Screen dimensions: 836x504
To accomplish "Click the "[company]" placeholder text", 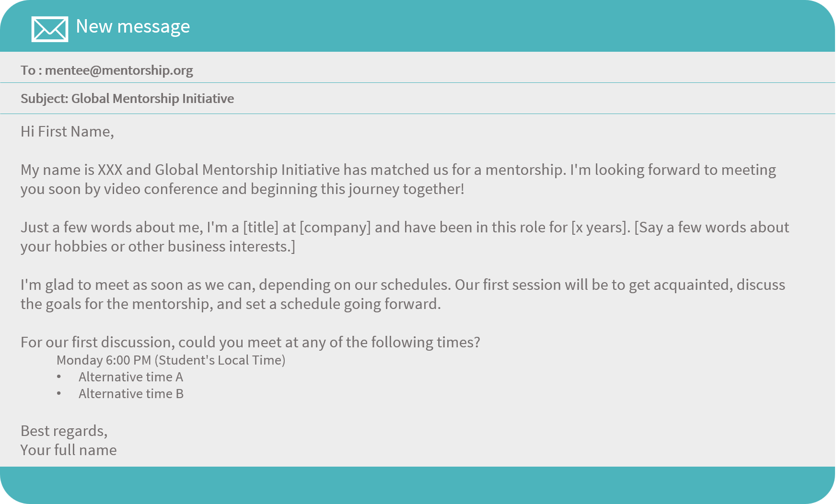I will pos(335,228).
